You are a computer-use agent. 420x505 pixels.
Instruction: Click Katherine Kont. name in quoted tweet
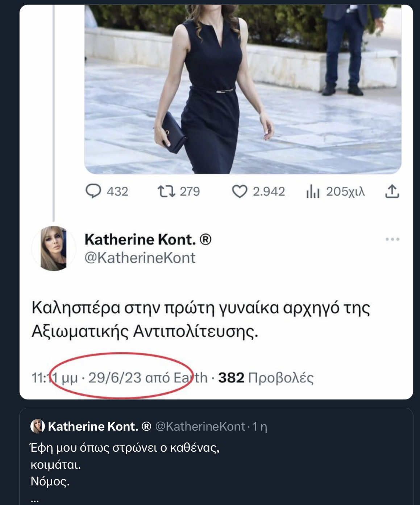pyautogui.click(x=93, y=426)
